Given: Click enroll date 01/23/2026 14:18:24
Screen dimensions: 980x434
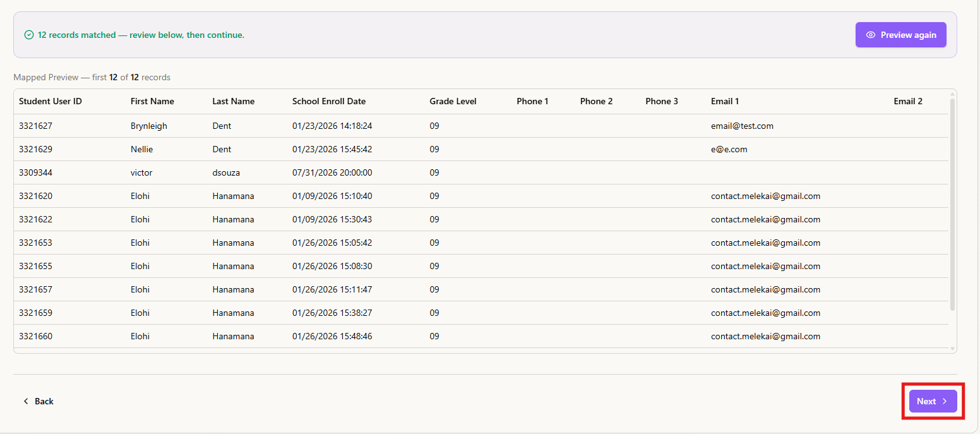Looking at the screenshot, I should (332, 126).
